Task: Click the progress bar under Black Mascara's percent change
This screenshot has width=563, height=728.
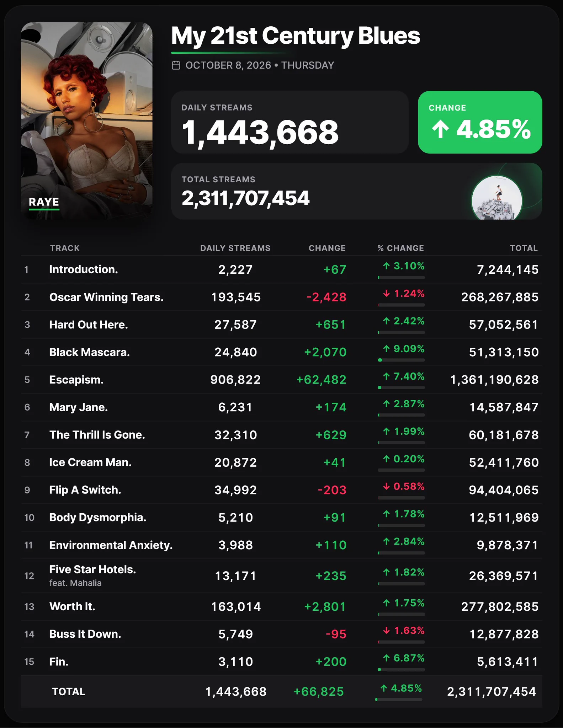Action: [x=401, y=360]
